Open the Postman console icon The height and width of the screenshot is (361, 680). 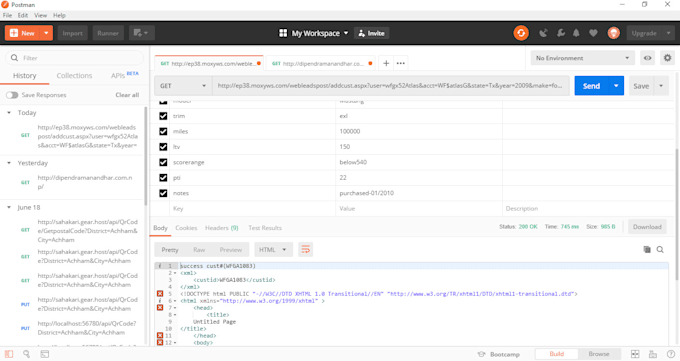coord(45,354)
